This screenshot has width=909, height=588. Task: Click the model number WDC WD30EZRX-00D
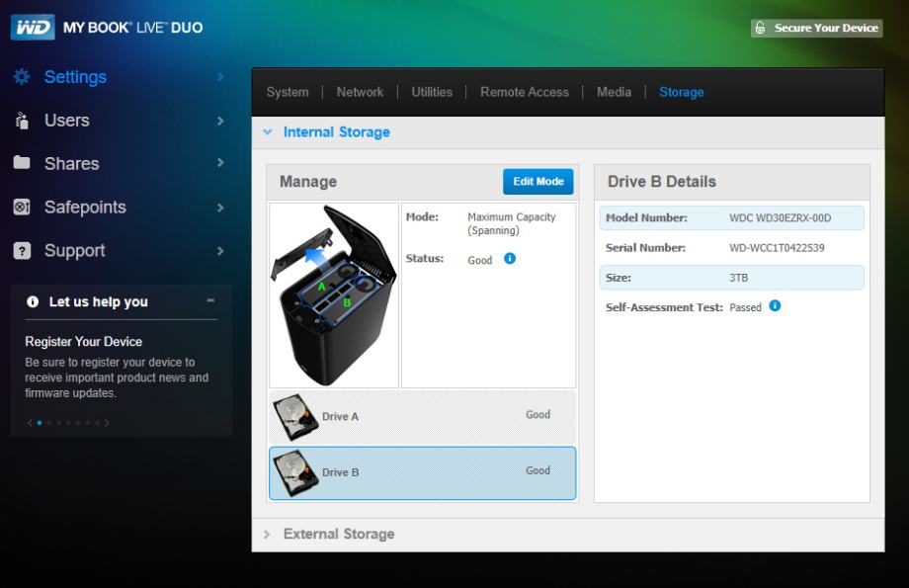coord(780,218)
